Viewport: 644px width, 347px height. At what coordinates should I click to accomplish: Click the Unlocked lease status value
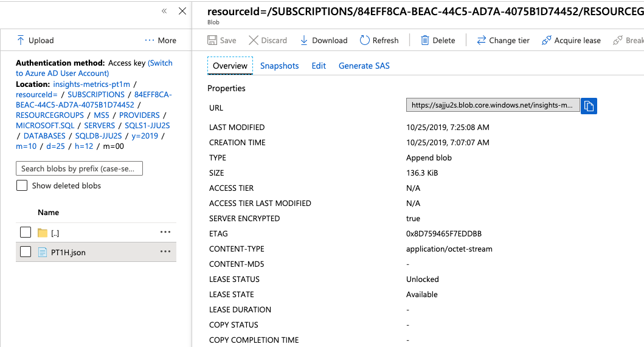[422, 280]
